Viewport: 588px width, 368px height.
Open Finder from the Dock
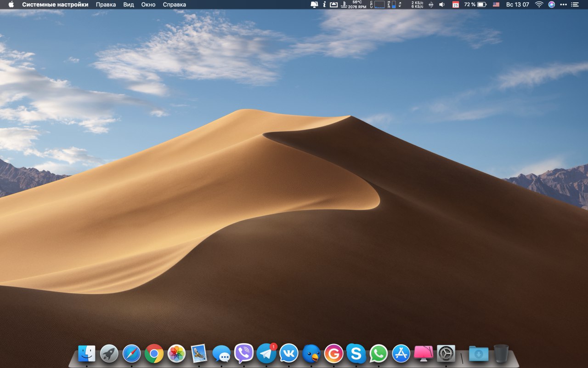tap(86, 353)
